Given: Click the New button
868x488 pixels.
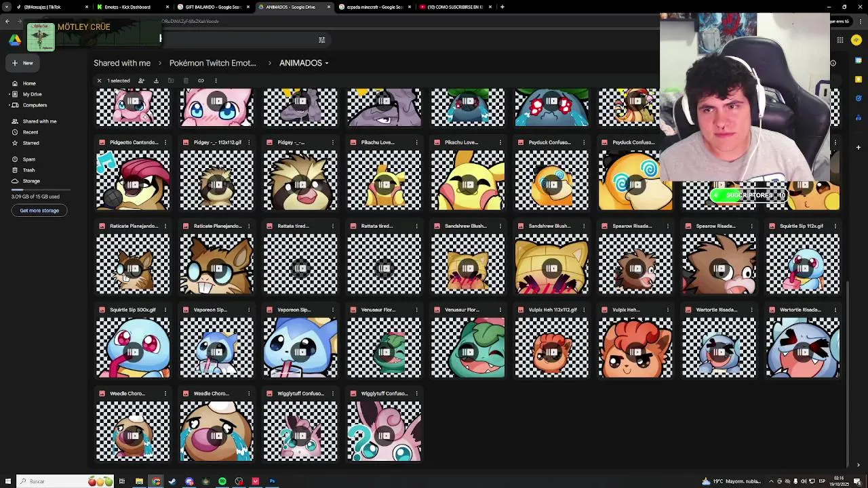Looking at the screenshot, I should coord(22,63).
